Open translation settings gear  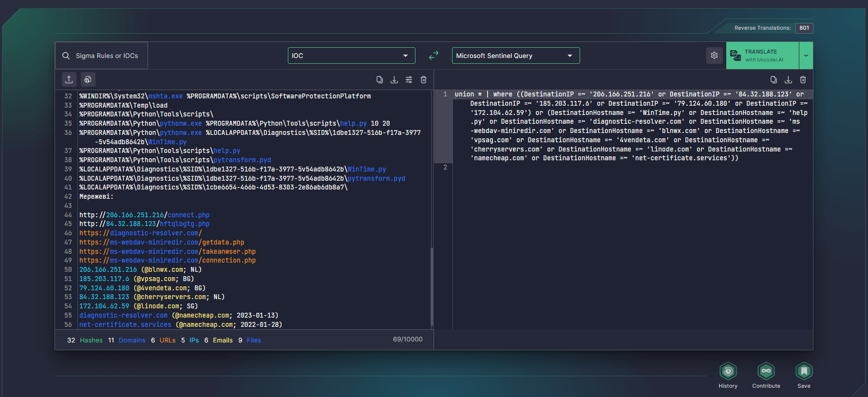tap(714, 56)
